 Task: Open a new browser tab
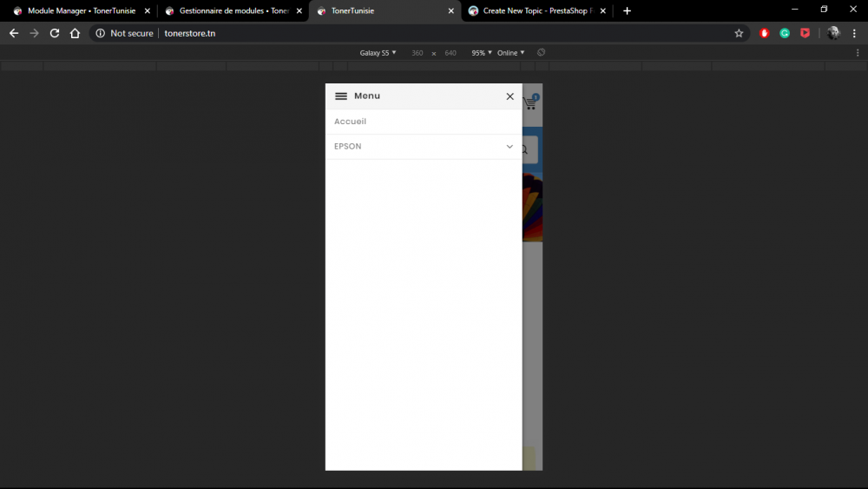click(627, 11)
